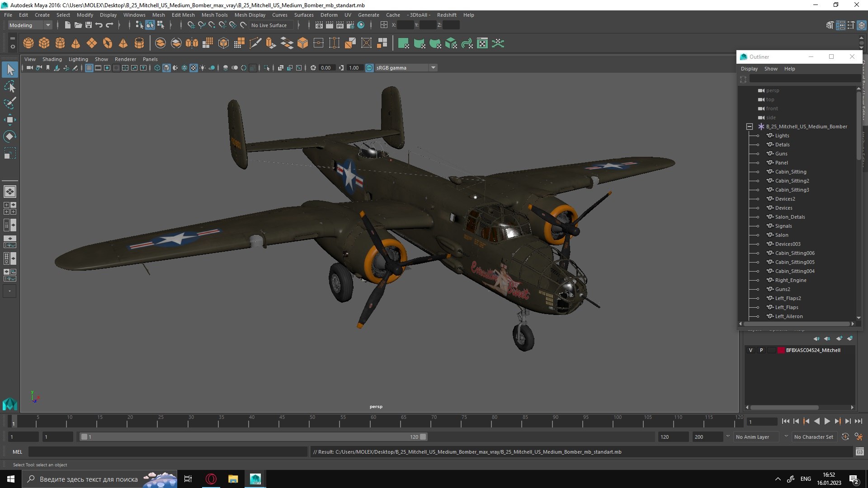This screenshot has width=868, height=488.
Task: Collapse B_25_Mitchell_US_Medium_Bomber node in Outliner
Action: pos(749,127)
